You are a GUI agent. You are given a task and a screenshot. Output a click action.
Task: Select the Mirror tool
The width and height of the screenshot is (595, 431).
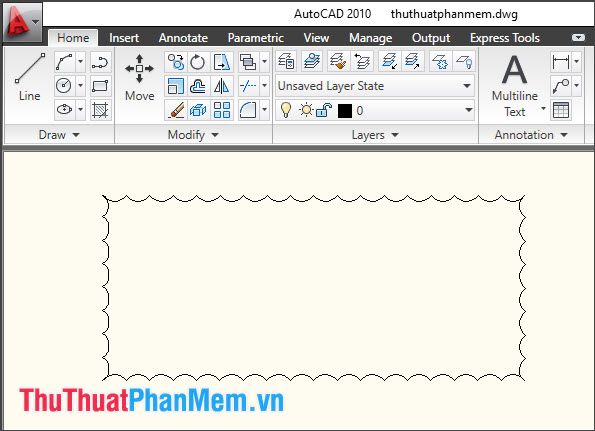click(222, 86)
